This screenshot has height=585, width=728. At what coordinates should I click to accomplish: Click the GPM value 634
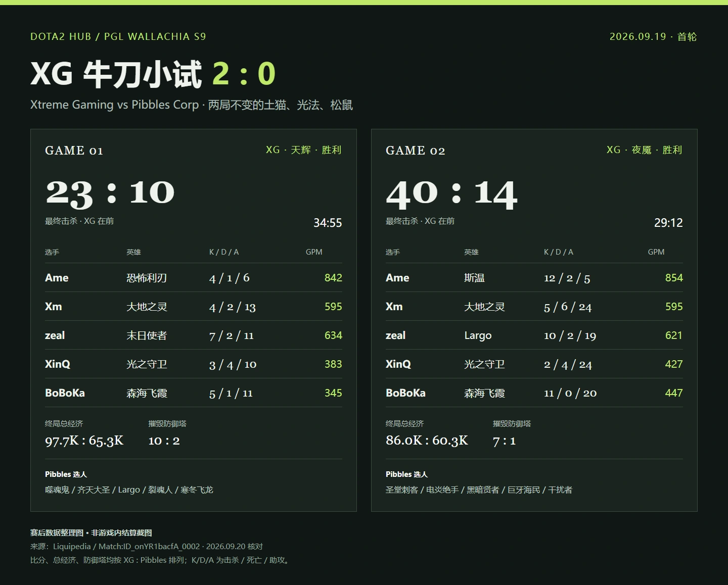coord(333,335)
